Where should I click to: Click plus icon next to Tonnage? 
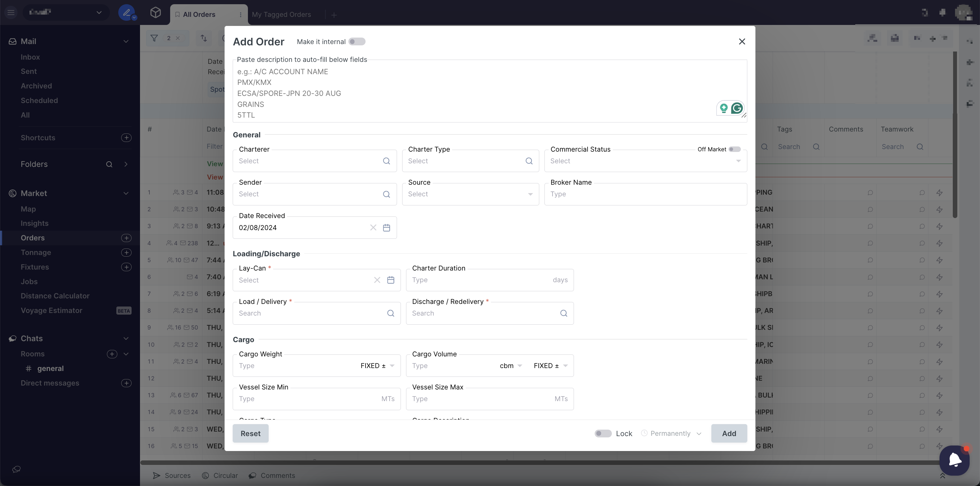[x=126, y=252]
